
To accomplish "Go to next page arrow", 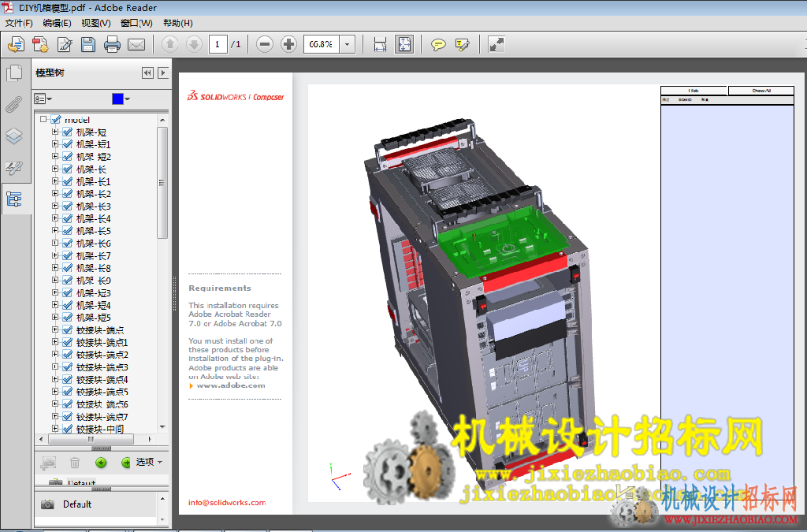I will [x=194, y=44].
